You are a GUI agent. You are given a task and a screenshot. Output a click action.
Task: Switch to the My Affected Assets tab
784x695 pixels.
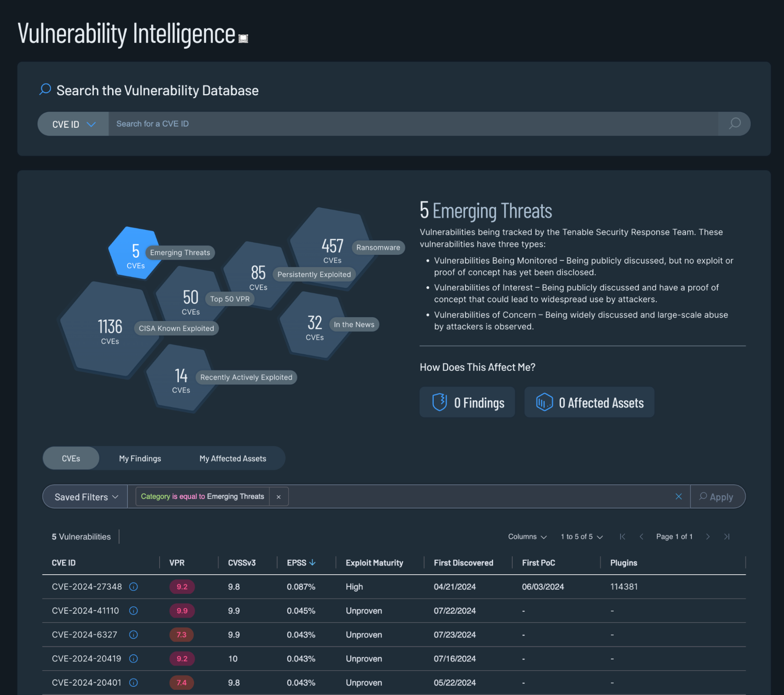tap(233, 458)
